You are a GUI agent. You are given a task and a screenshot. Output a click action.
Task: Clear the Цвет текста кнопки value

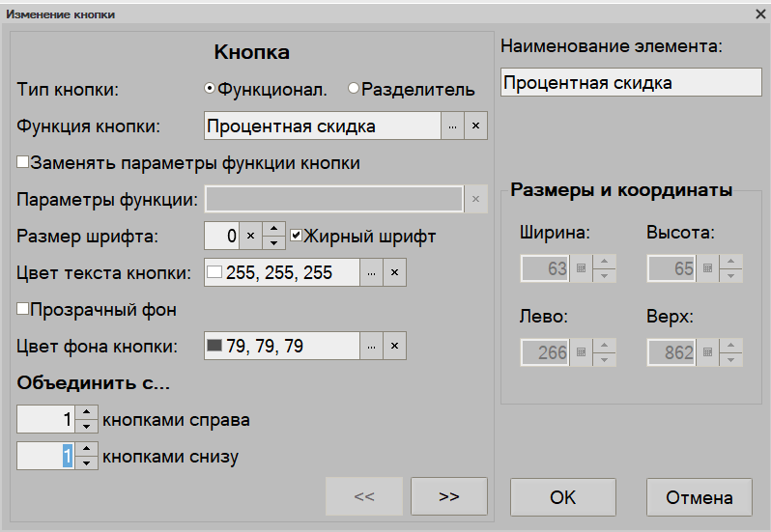pyautogui.click(x=394, y=273)
